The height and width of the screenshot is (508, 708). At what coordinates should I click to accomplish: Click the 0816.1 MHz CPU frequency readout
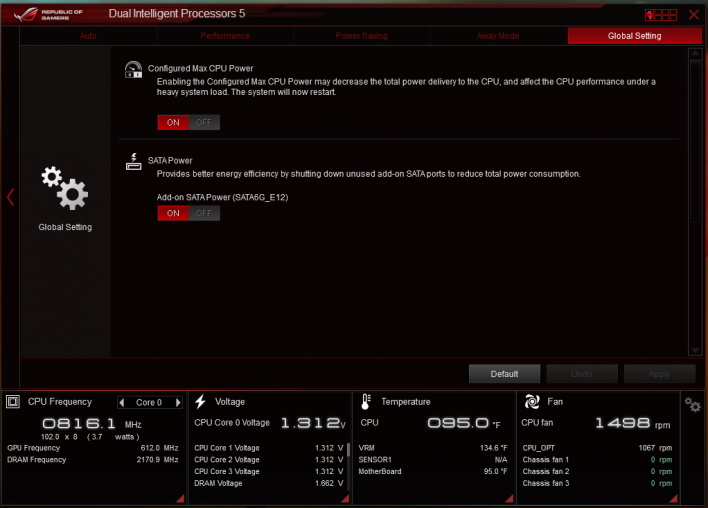(92, 424)
